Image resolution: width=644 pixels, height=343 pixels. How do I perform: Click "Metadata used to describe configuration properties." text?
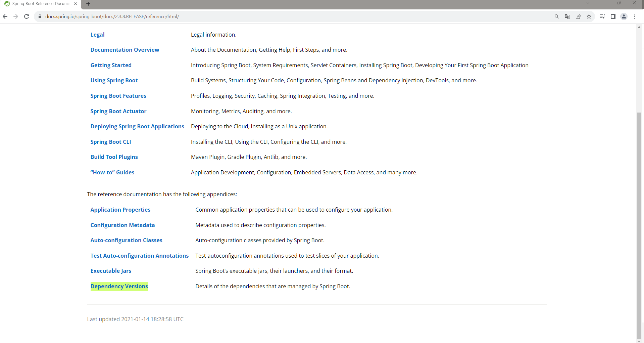(260, 225)
